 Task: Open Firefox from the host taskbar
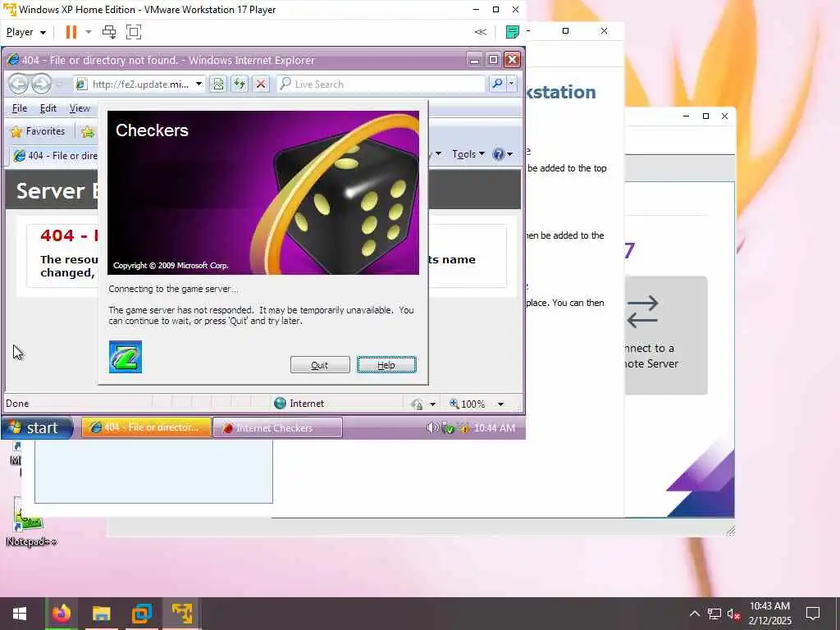click(61, 614)
